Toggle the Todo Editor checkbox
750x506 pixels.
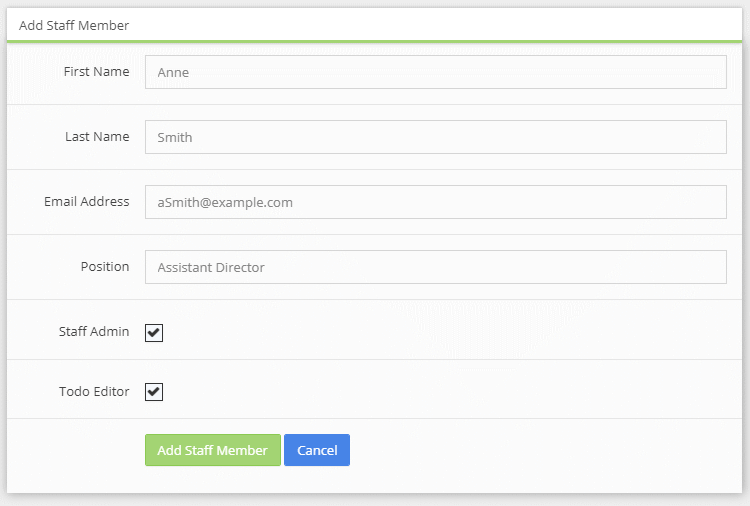click(154, 392)
